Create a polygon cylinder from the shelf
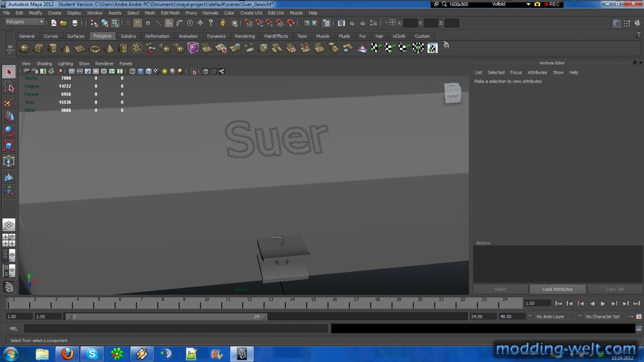The image size is (644, 362). tap(52, 48)
